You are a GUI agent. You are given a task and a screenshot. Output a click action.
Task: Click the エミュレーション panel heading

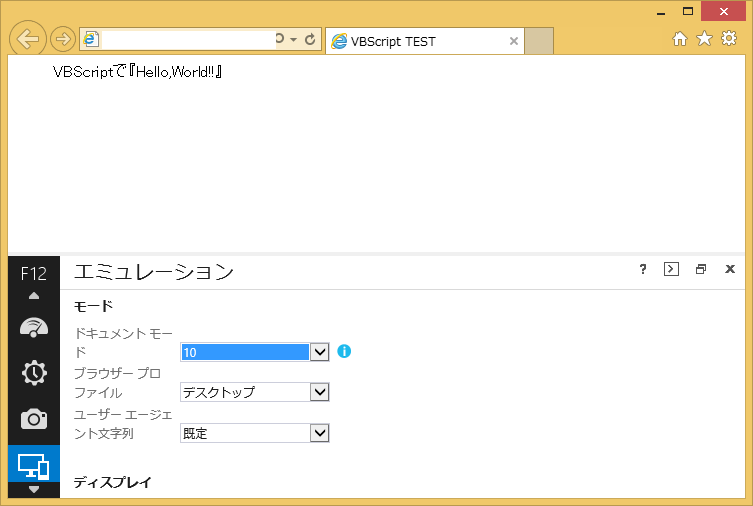[x=154, y=272]
